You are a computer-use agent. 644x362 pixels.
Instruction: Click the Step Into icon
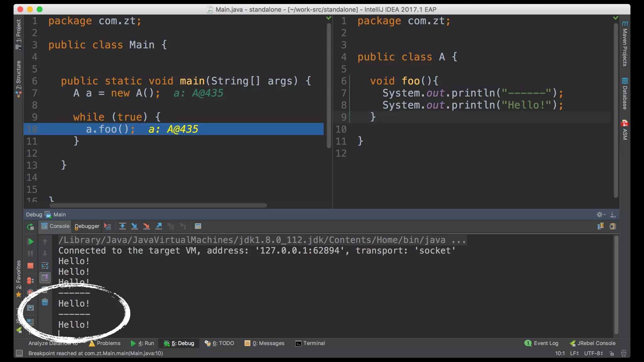[134, 226]
